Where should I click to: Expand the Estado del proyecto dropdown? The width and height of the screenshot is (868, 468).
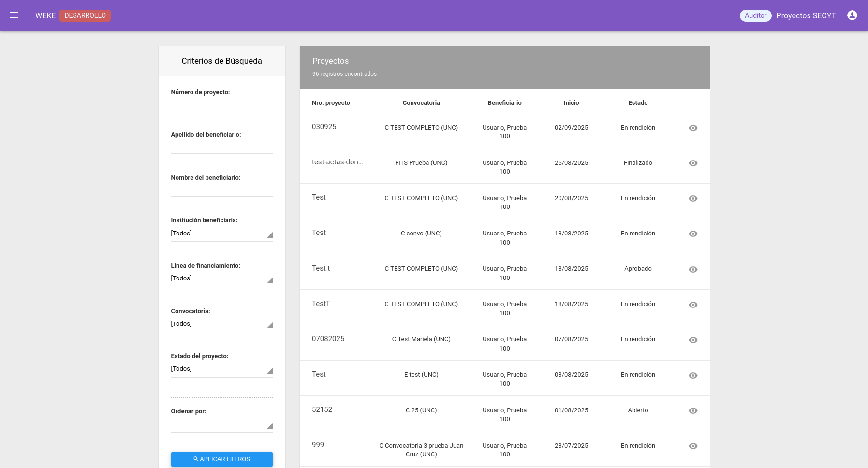click(x=221, y=369)
